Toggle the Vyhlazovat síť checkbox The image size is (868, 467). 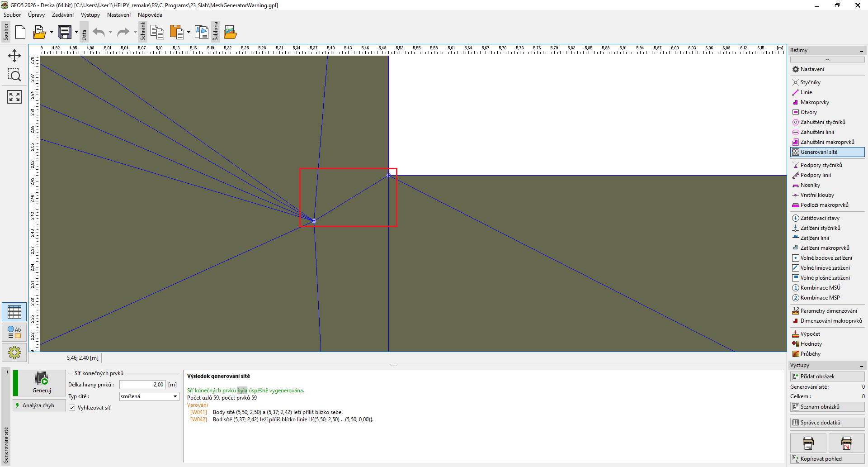click(72, 408)
